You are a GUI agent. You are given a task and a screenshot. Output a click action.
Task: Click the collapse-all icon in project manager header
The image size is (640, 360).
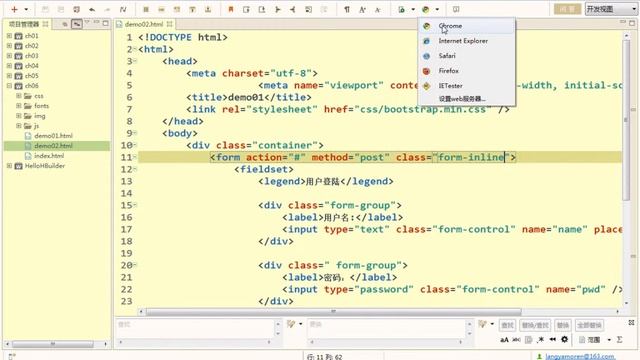(x=65, y=24)
